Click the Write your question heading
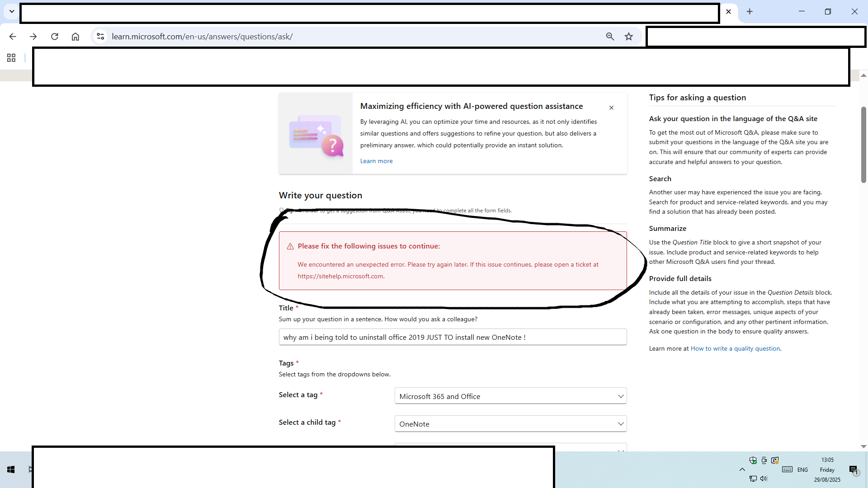This screenshot has width=868, height=488. 321,196
